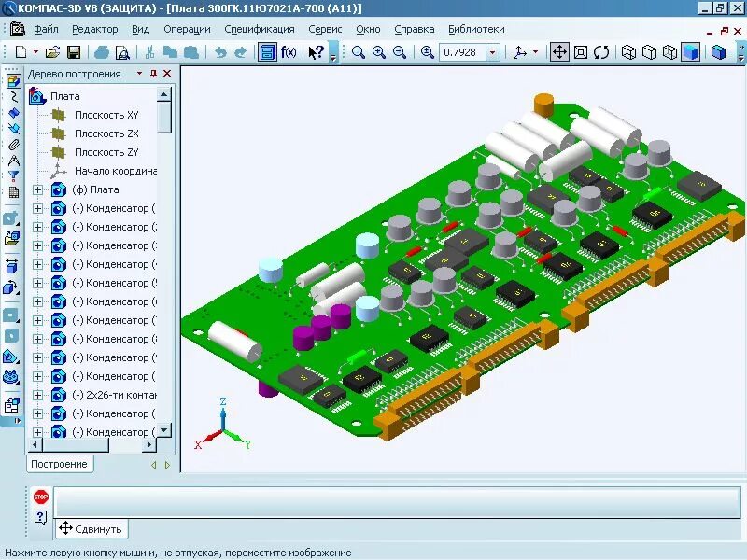This screenshot has height=560, width=747.
Task: Open the far-right toolbar overflow chevron
Action: [741, 52]
